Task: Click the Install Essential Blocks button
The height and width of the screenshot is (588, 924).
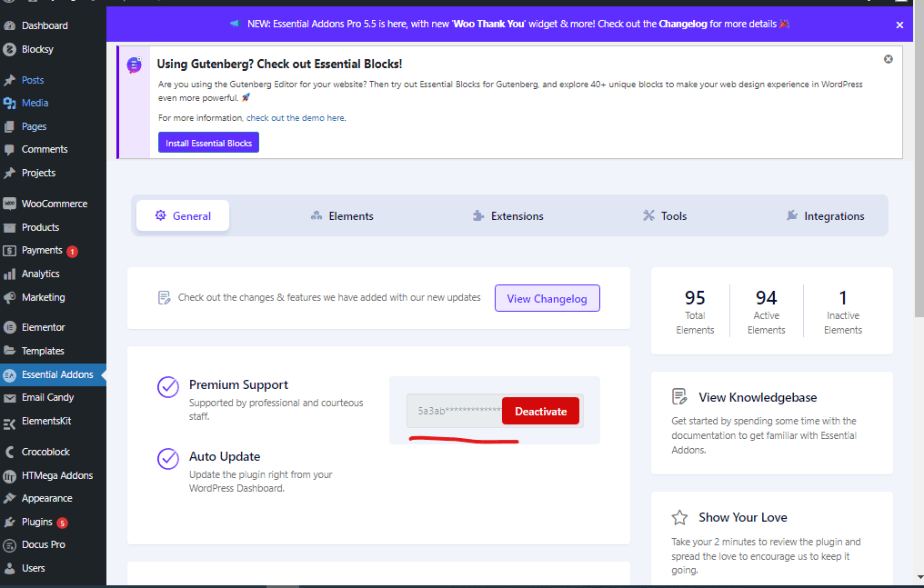Action: pyautogui.click(x=208, y=143)
